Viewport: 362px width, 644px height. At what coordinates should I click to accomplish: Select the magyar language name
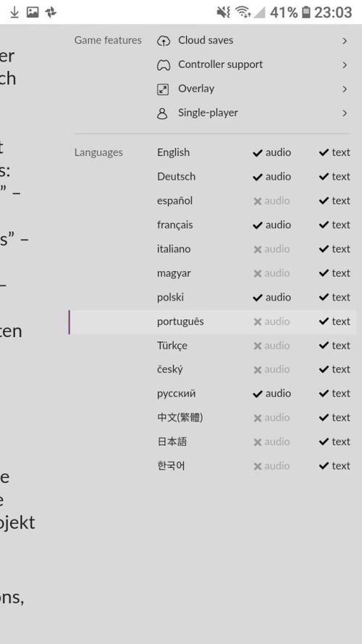[x=174, y=274]
